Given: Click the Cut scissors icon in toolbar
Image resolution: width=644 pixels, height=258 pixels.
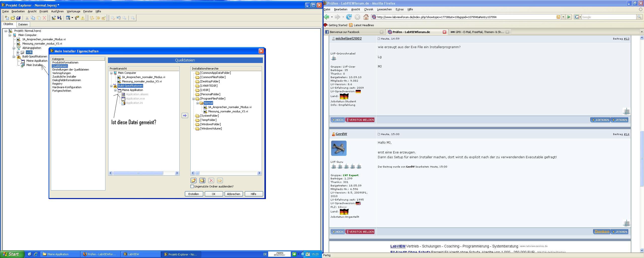Looking at the screenshot, I should coord(27,18).
